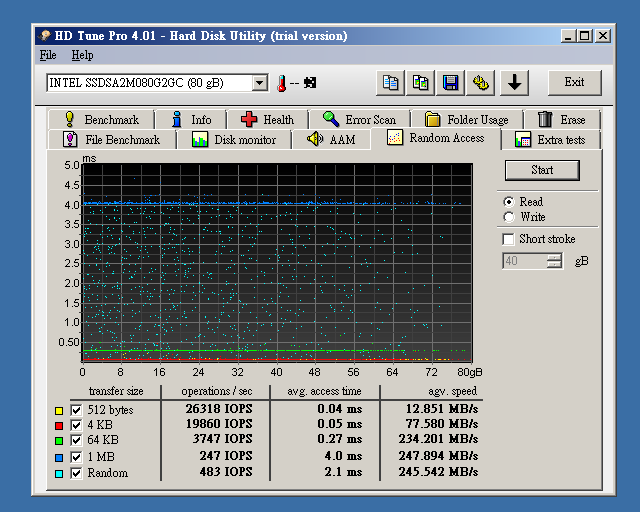Open the INTEL SSDSA2M080G2GC drive dropdown

click(x=259, y=83)
